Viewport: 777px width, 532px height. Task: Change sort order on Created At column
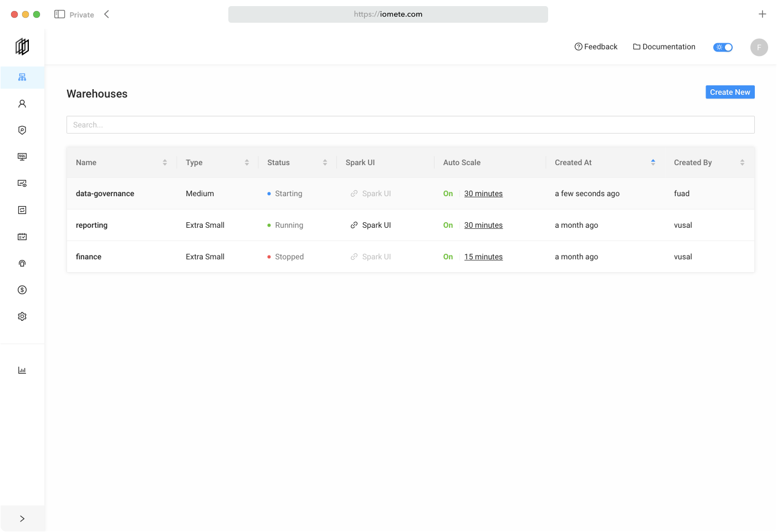coord(653,162)
